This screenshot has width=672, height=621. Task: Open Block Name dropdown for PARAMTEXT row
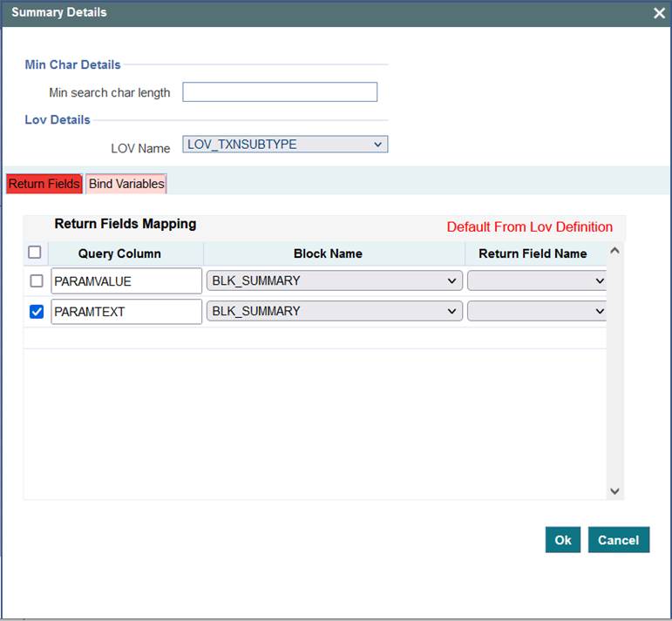click(335, 311)
